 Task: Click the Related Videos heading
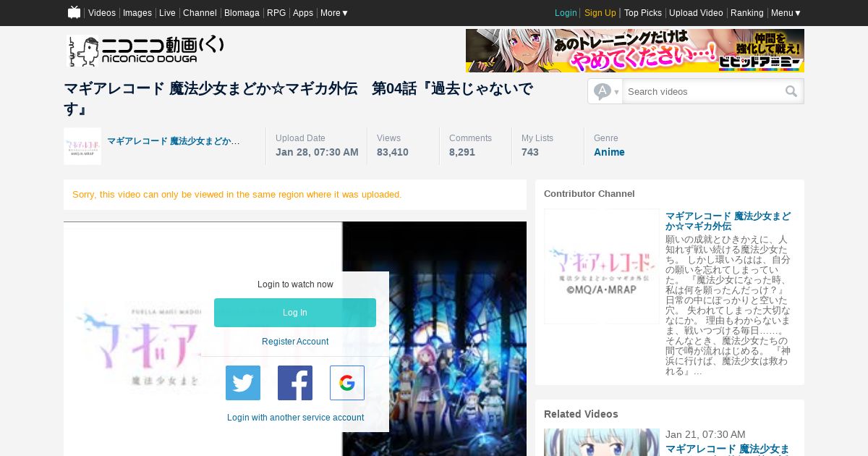click(x=581, y=414)
